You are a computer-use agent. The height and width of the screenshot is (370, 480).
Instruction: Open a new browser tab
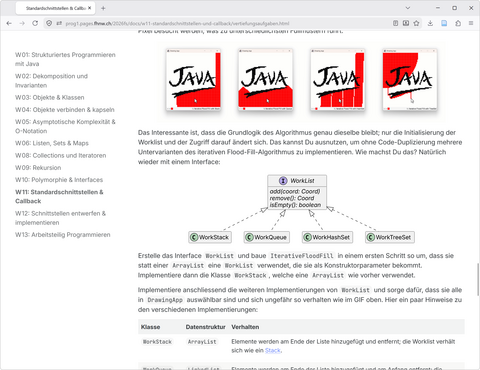(x=103, y=8)
